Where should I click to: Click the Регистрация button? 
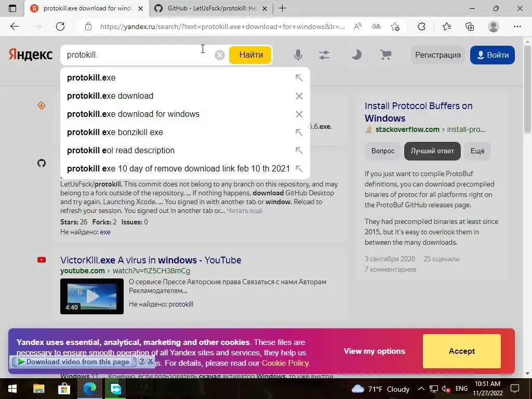click(437, 55)
